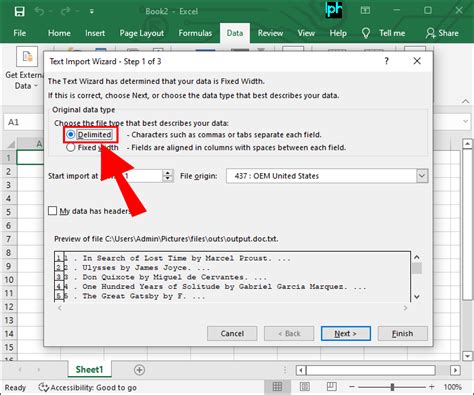The height and width of the screenshot is (395, 474).
Task: Tick My data has headers checkbox
Action: [52, 211]
